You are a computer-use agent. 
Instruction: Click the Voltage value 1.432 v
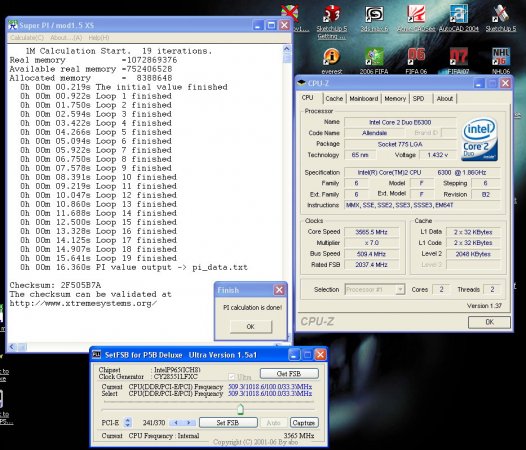tap(437, 155)
